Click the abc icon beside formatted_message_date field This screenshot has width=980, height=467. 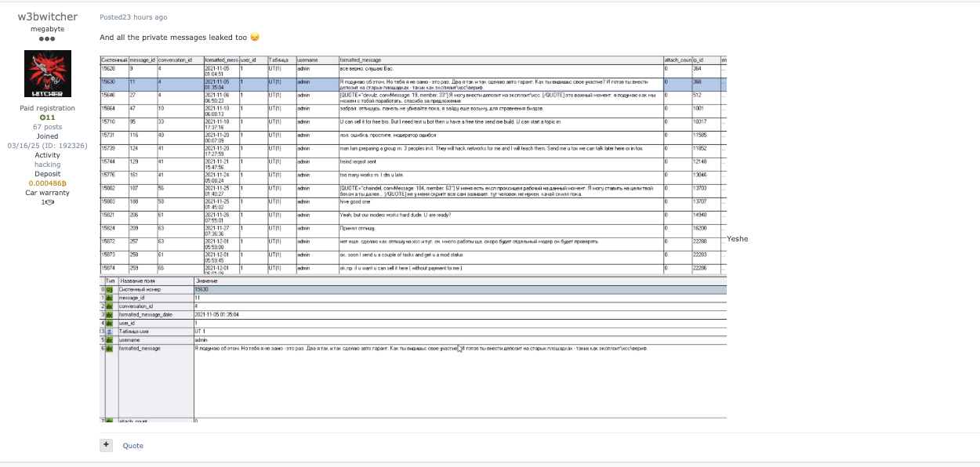pyautogui.click(x=110, y=315)
